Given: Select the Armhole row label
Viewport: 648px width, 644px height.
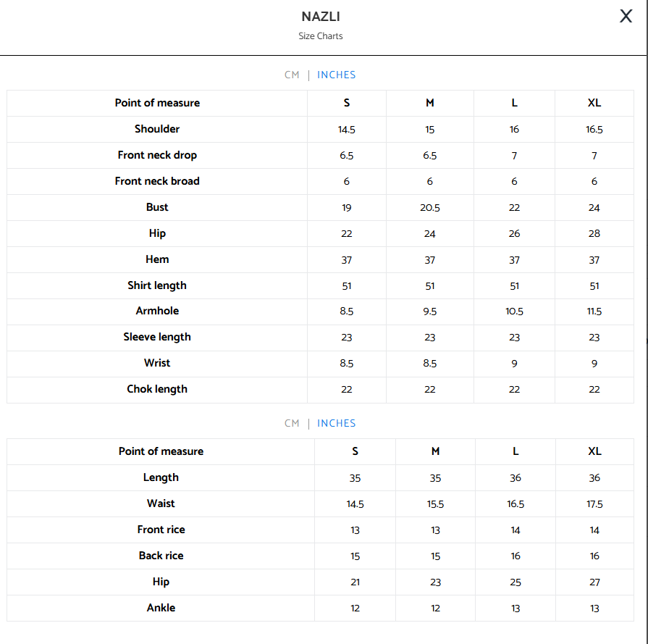Looking at the screenshot, I should 157,311.
